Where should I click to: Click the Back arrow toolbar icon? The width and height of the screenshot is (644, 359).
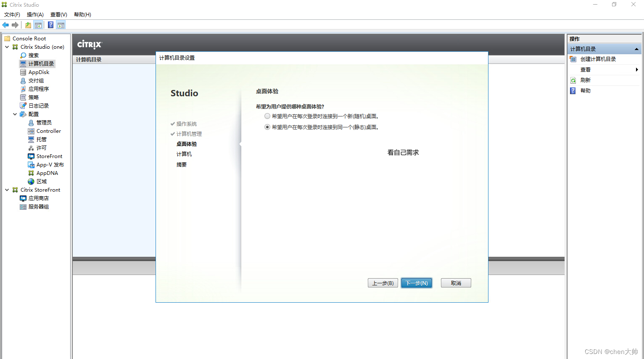pyautogui.click(x=5, y=25)
